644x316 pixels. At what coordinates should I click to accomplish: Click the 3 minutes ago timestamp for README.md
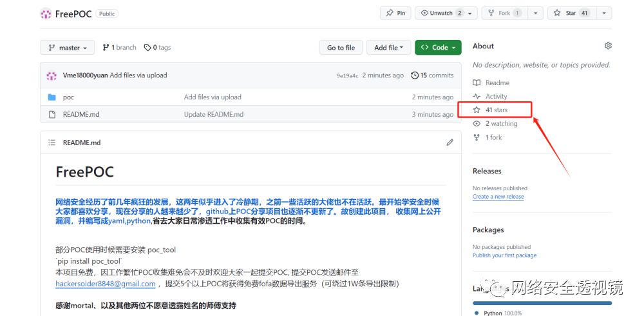pos(433,114)
